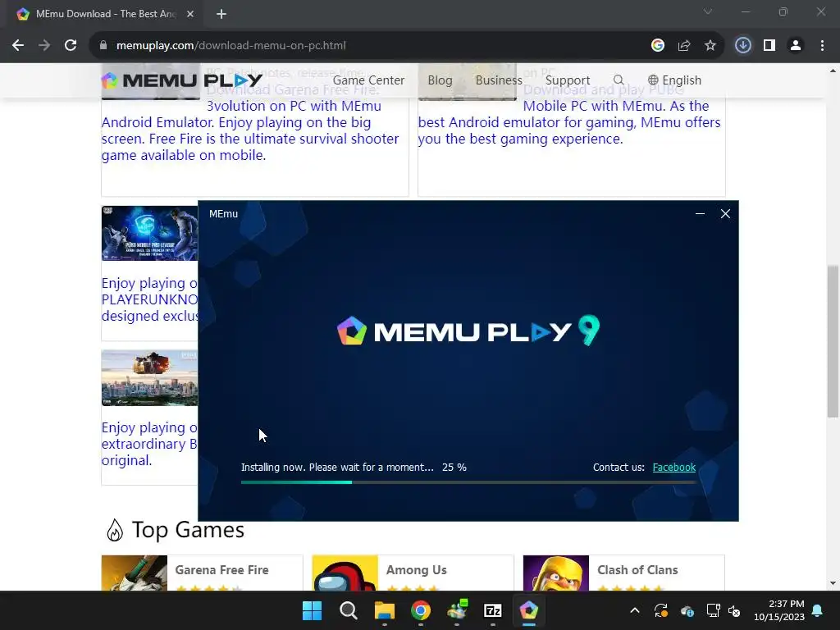Image resolution: width=840 pixels, height=630 pixels.
Task: Open Chrome profile avatar
Action: [796, 46]
